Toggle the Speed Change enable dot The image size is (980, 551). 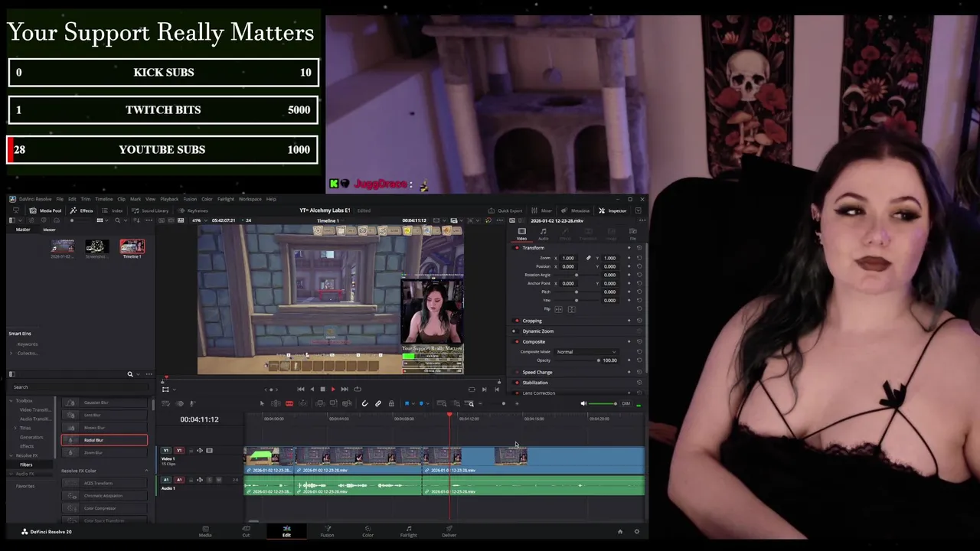(x=517, y=372)
